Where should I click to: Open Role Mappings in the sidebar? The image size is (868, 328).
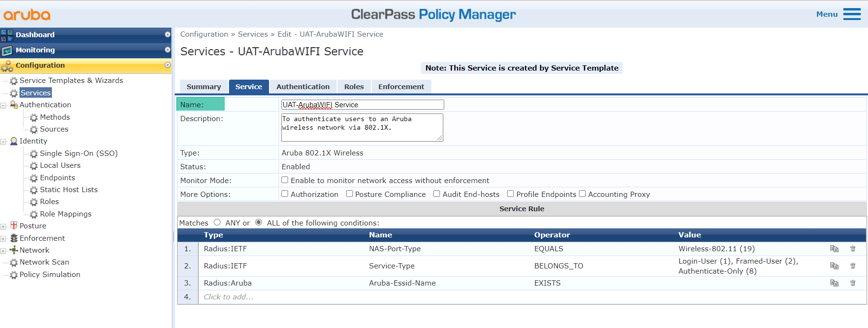click(66, 214)
